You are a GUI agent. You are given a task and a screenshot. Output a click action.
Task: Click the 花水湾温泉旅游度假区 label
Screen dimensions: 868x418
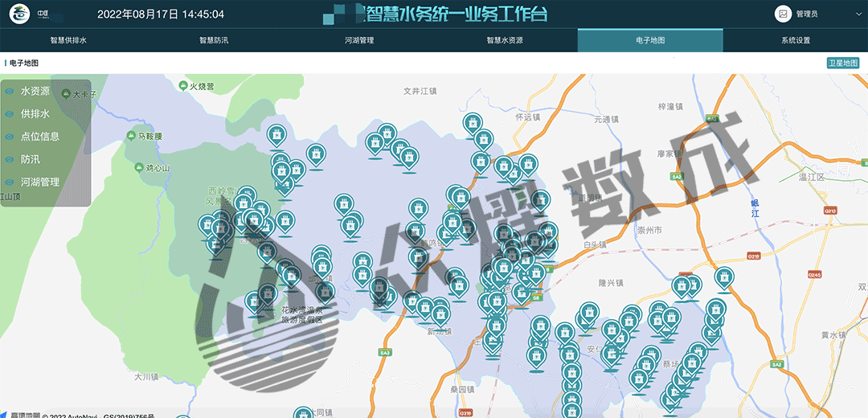pos(301,315)
